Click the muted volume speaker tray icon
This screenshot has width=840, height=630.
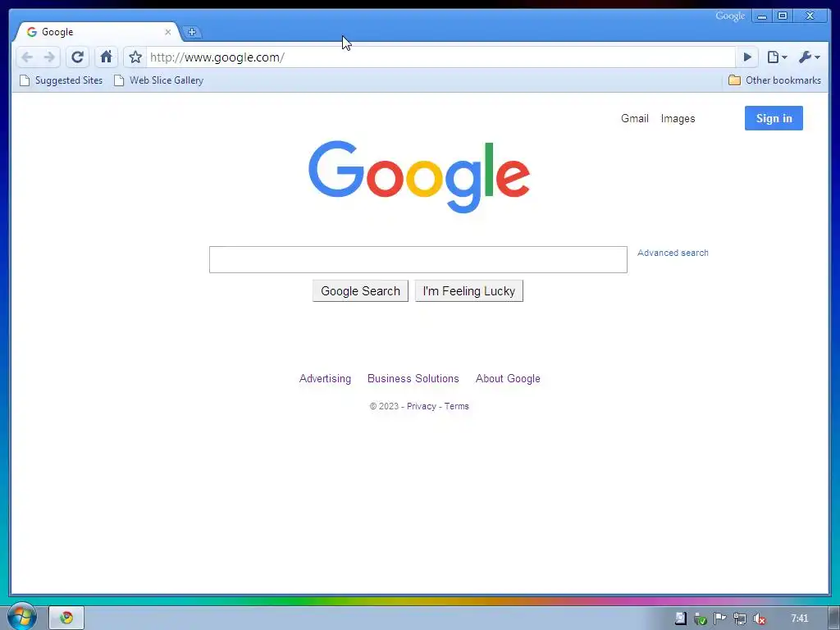coord(759,619)
